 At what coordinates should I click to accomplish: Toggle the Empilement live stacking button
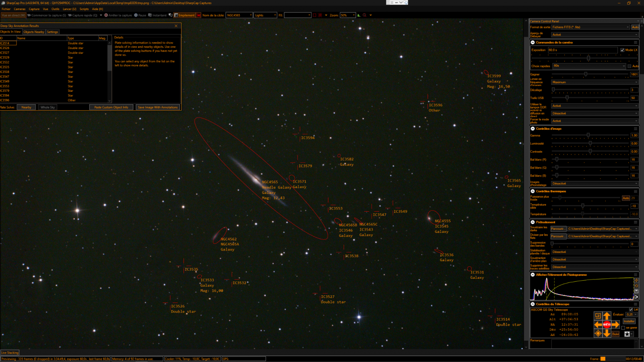tap(185, 15)
